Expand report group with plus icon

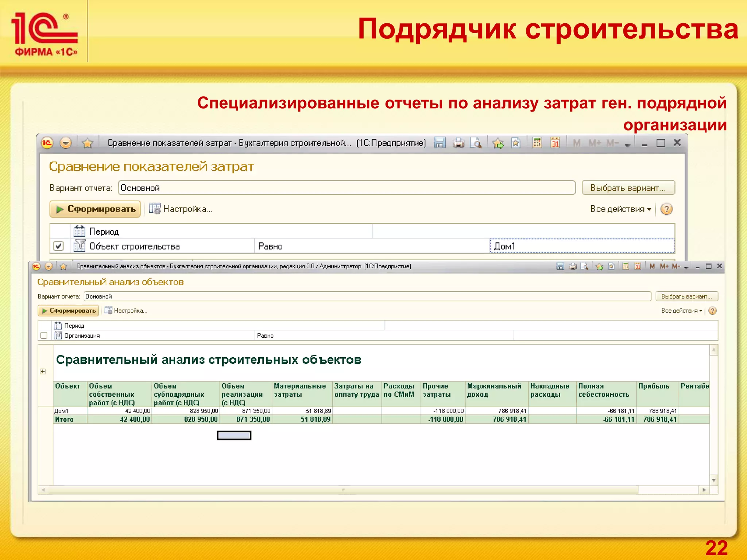click(x=43, y=372)
